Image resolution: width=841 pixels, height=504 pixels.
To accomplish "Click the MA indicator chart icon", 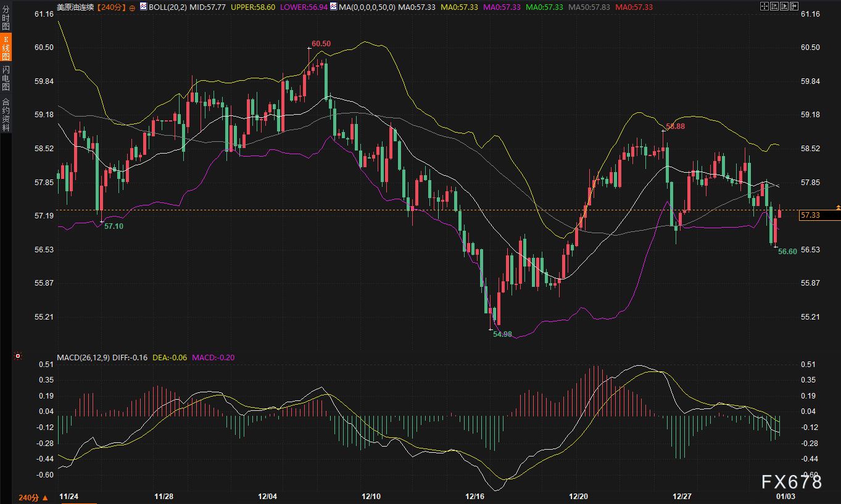I will [333, 6].
